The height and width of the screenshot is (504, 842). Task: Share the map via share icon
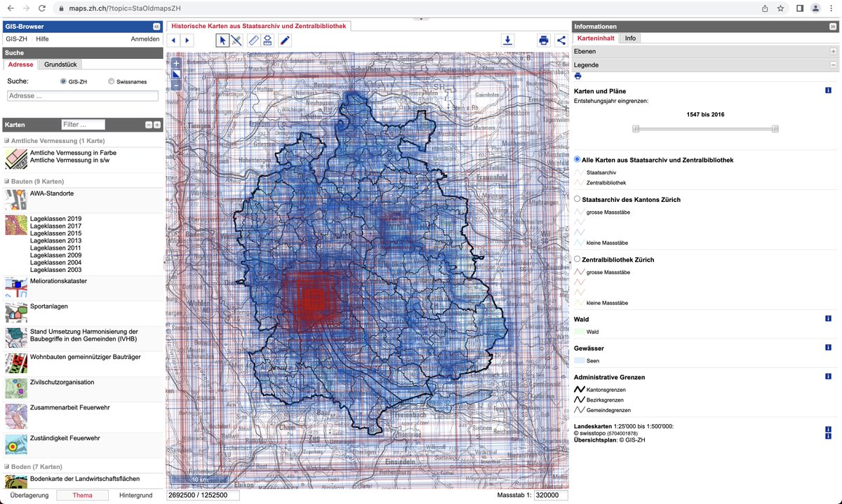561,41
